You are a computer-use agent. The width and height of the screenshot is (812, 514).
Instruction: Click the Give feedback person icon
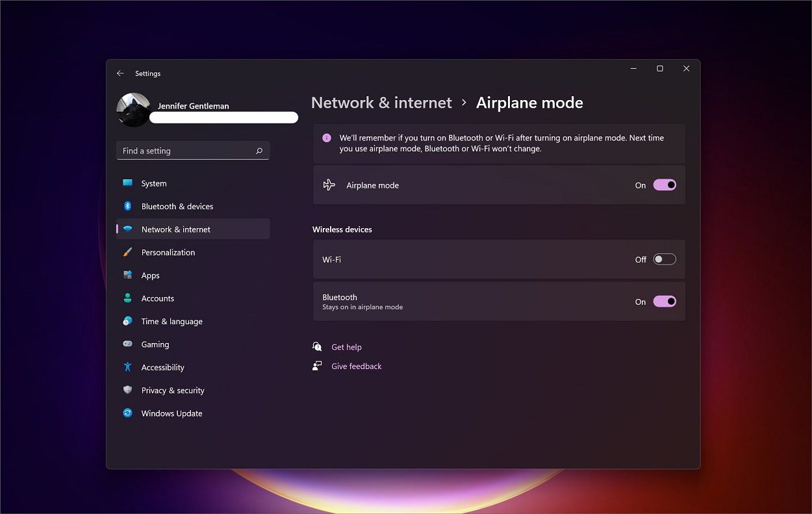coord(317,366)
